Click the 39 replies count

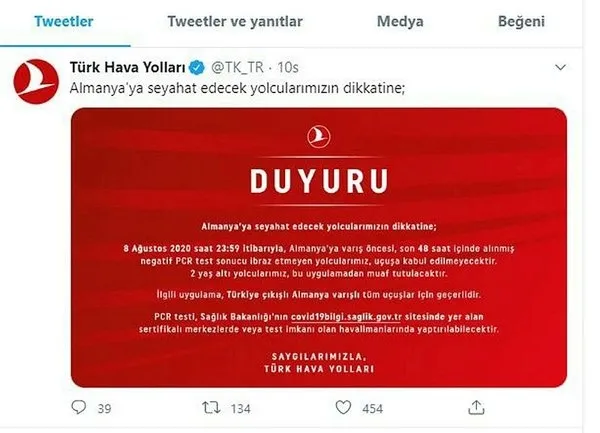(x=104, y=409)
